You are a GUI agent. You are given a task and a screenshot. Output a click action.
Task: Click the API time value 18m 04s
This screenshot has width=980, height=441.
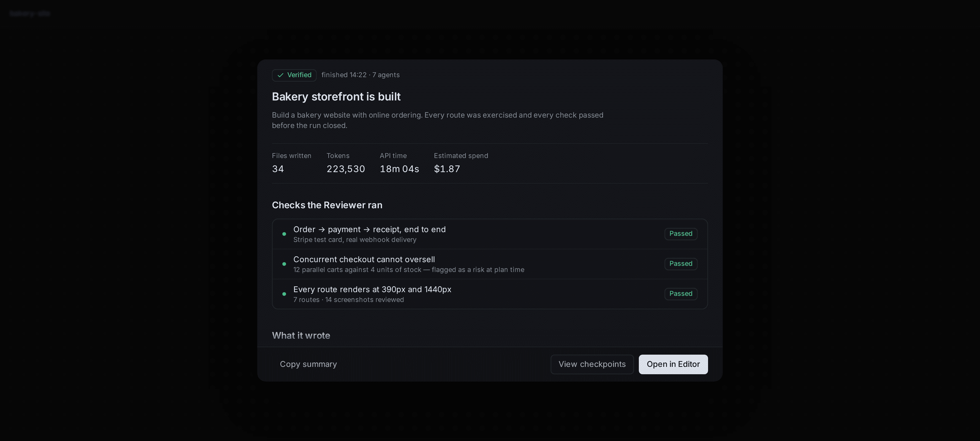coord(399,169)
